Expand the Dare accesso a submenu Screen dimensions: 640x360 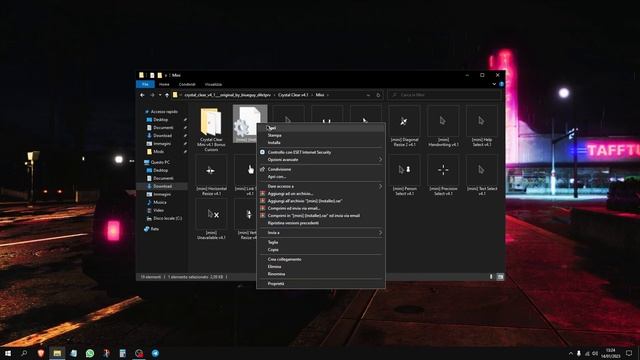(x=320, y=186)
